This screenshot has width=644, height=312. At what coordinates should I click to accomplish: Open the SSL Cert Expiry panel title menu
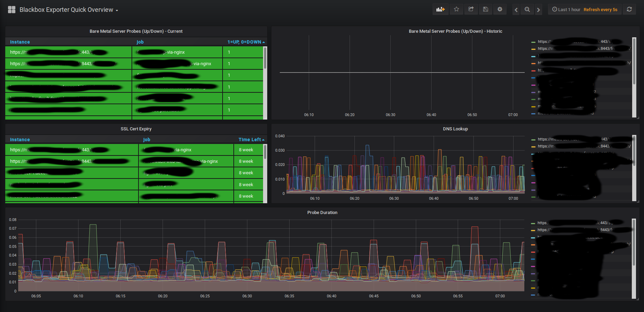[136, 129]
